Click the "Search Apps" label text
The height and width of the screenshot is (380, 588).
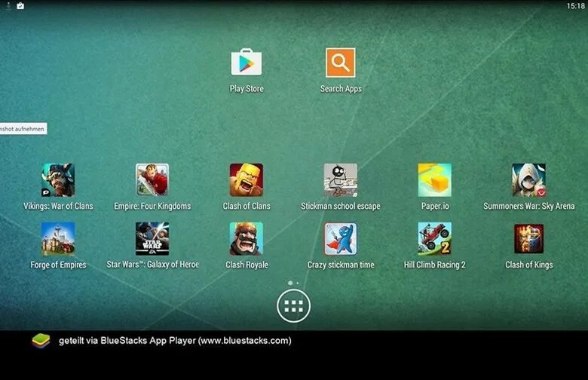click(341, 89)
